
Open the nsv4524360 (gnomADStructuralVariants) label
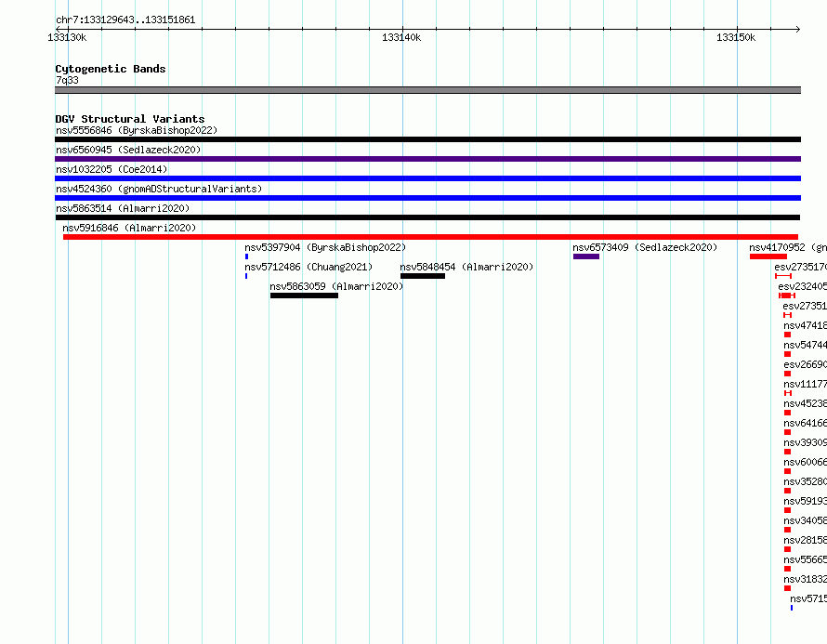pyautogui.click(x=159, y=189)
